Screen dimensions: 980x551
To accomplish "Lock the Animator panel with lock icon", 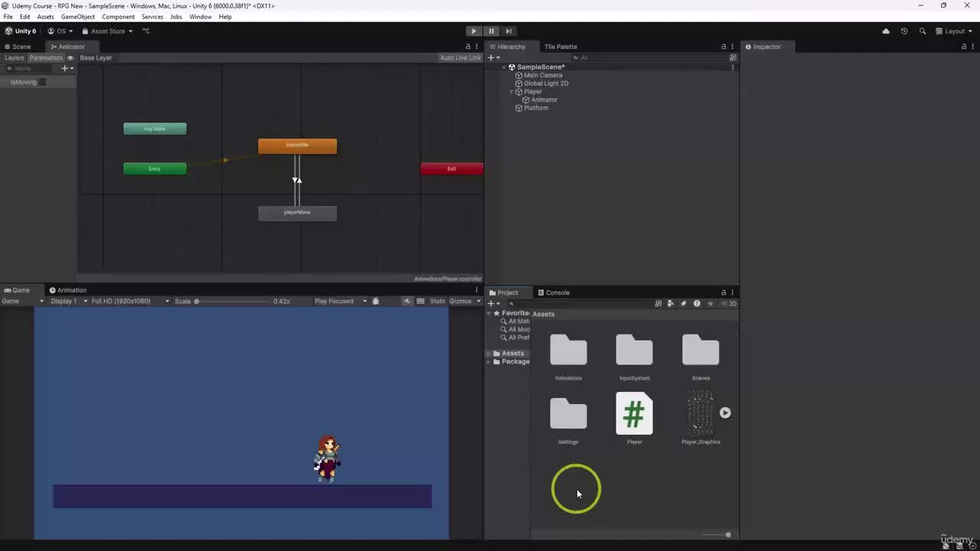I will click(468, 47).
